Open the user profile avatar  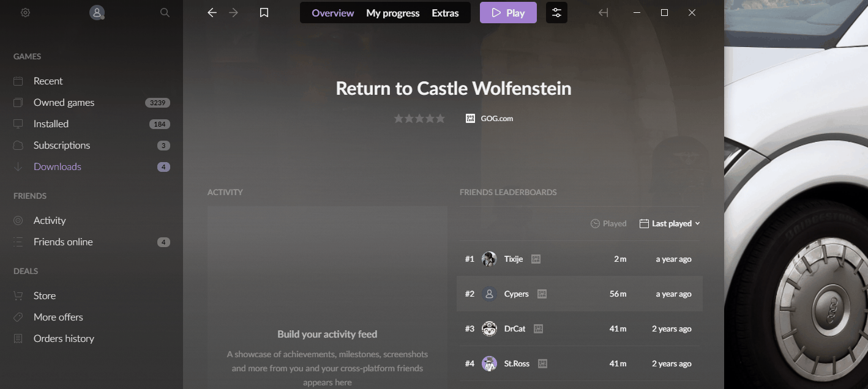97,12
